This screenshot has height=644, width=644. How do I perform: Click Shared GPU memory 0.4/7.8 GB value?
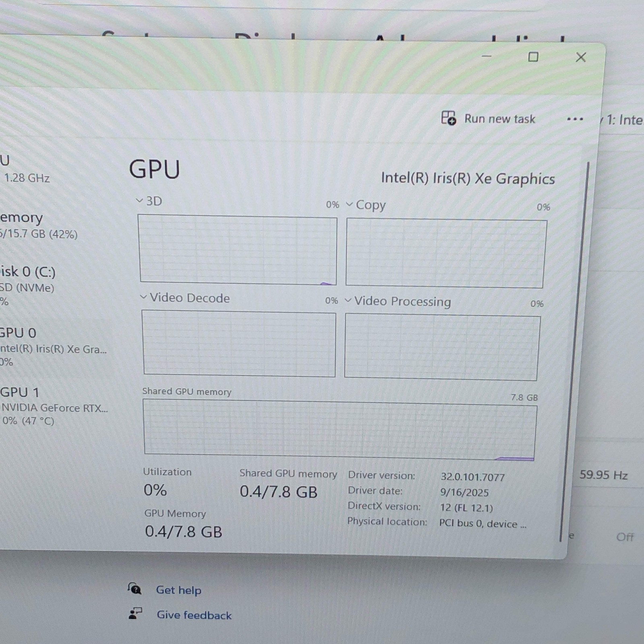pyautogui.click(x=279, y=492)
